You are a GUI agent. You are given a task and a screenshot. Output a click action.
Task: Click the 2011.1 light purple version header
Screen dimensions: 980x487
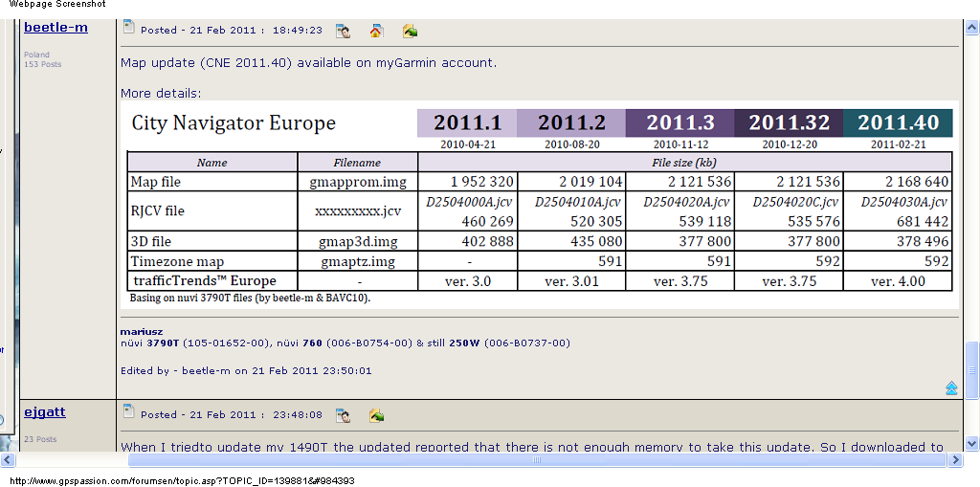click(467, 122)
